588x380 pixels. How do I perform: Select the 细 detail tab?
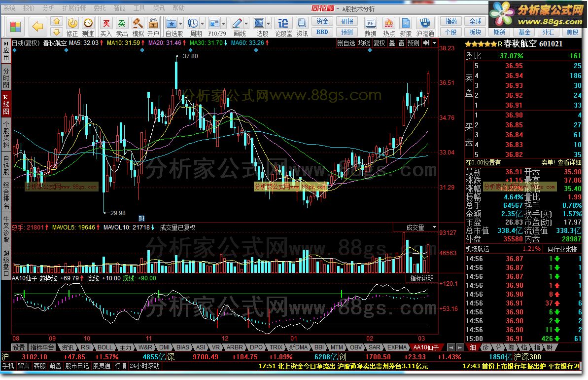click(x=473, y=348)
